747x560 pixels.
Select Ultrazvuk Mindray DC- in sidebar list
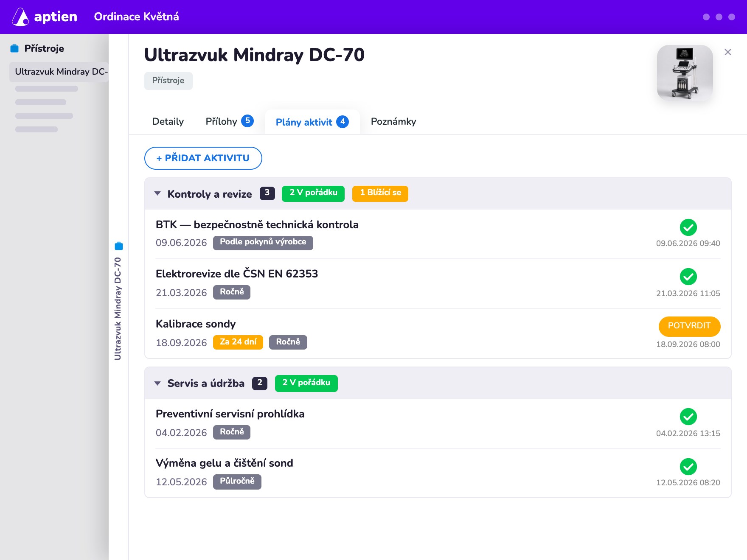[x=59, y=72]
